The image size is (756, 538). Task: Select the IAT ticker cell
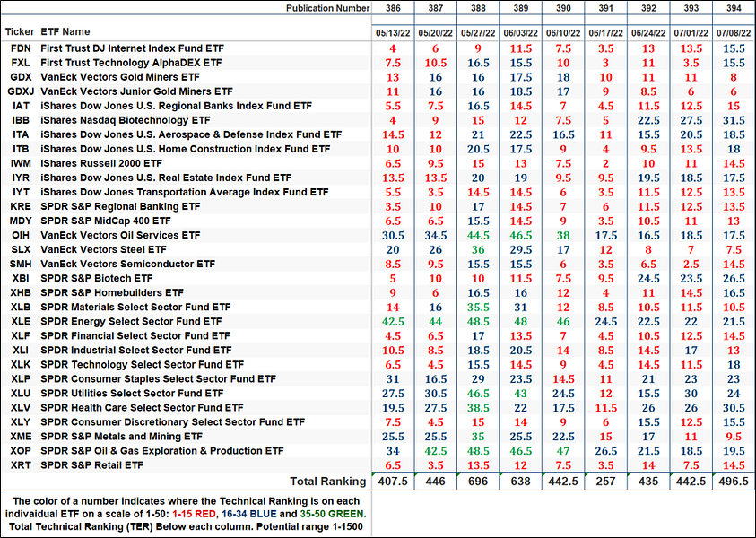tap(21, 106)
